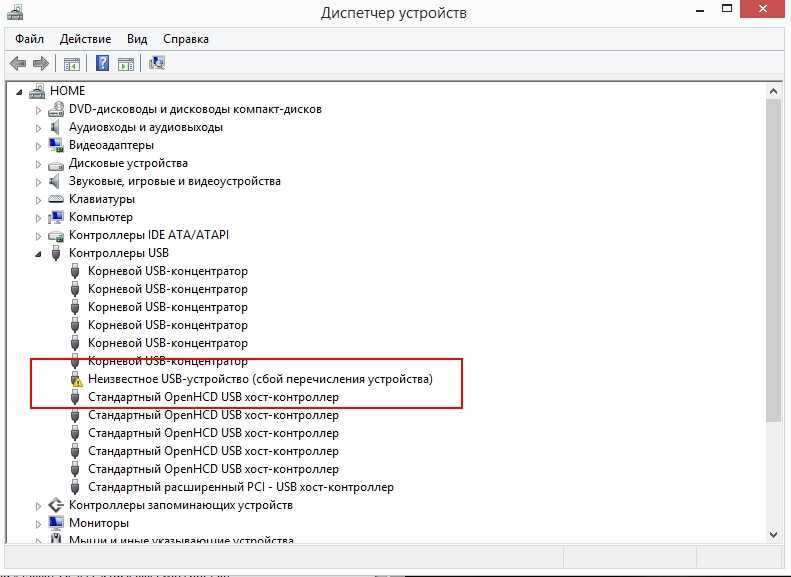Expand the Аудиовходы и аудиовыходы category
This screenshot has height=577, width=791.
pyautogui.click(x=38, y=128)
